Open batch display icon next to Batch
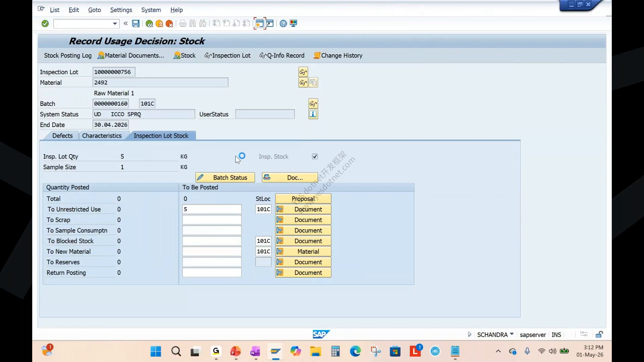 [x=313, y=104]
